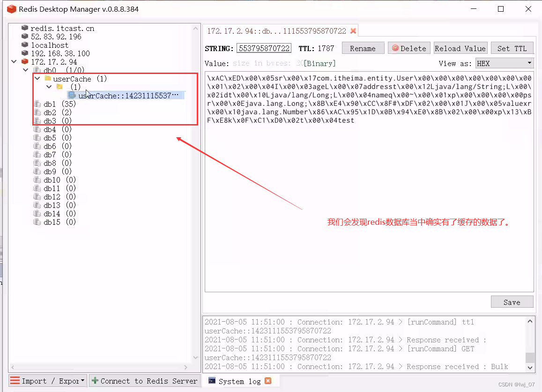Collapse the userCache folder node

37,79
